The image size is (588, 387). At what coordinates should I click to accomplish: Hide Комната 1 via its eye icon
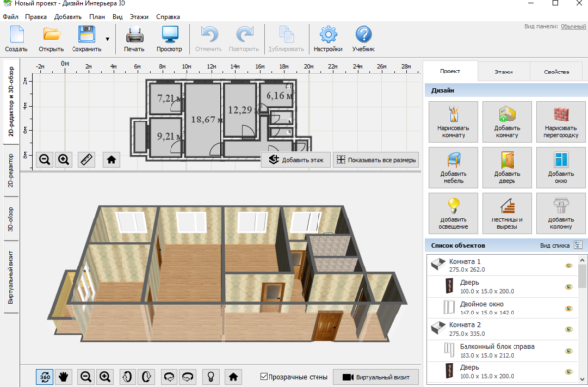pos(569,266)
